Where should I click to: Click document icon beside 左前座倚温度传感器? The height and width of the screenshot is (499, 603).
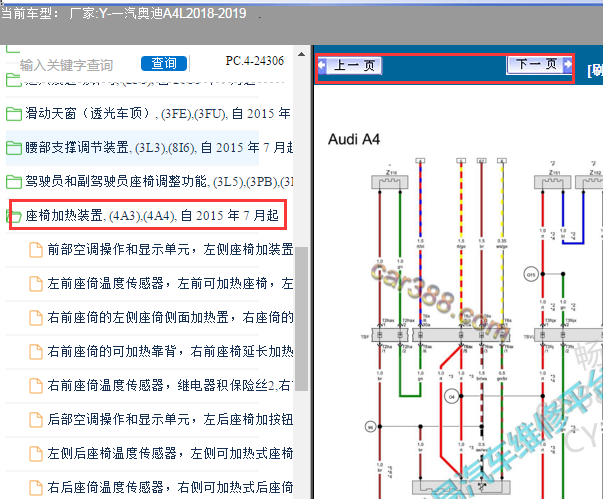pyautogui.click(x=36, y=284)
